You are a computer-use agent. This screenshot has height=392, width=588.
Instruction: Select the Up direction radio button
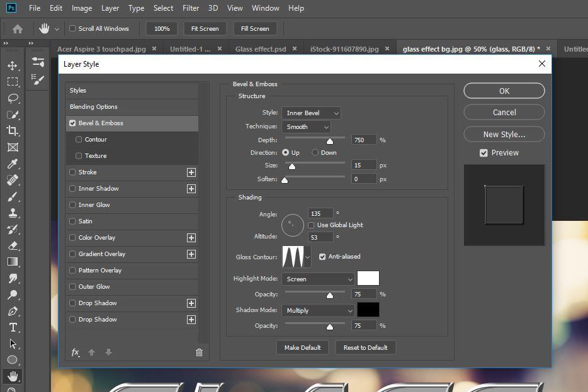285,152
